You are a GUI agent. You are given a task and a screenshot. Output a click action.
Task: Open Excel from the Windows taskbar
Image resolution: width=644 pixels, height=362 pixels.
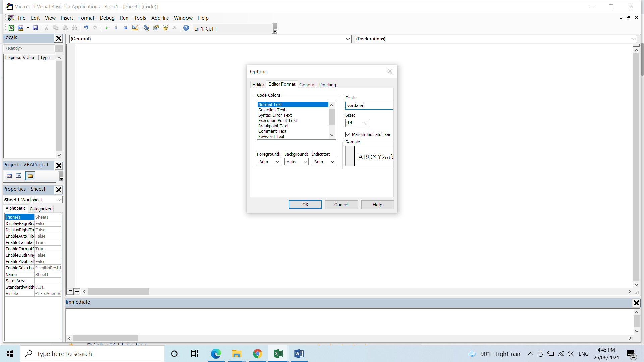pos(278,354)
